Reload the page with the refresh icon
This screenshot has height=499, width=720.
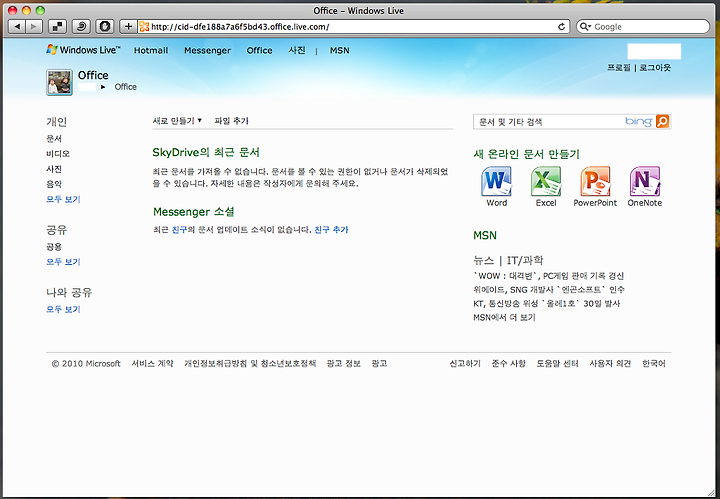click(x=561, y=27)
